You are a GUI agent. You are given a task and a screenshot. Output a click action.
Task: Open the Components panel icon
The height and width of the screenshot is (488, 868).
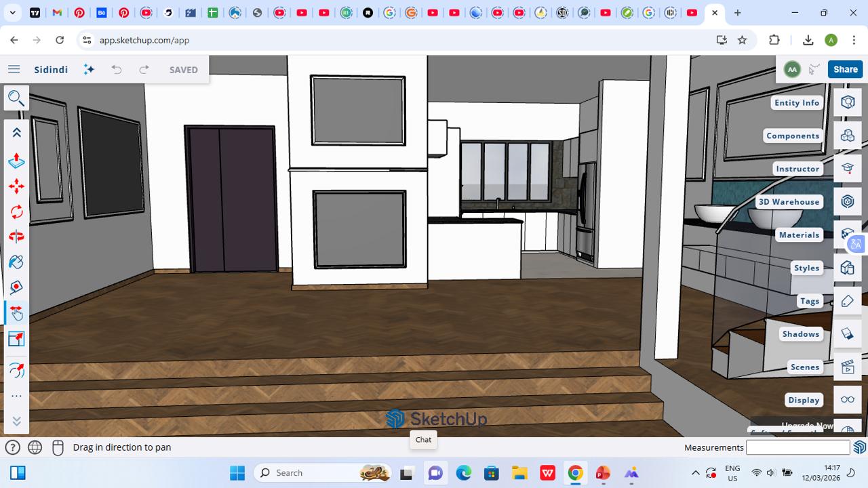point(847,136)
